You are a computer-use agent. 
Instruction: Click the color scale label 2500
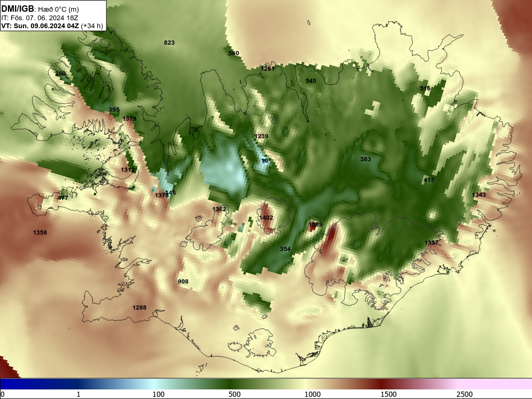[x=464, y=394]
